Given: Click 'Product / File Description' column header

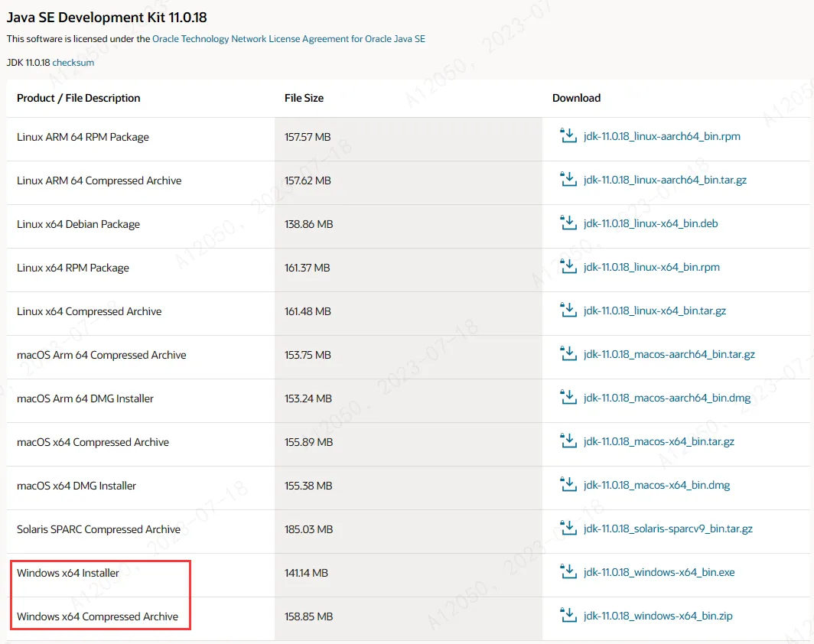Looking at the screenshot, I should click(x=78, y=98).
